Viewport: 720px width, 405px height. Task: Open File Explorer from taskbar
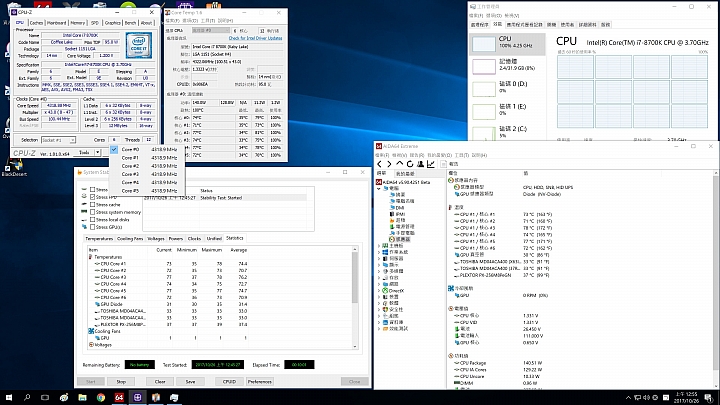pyautogui.click(x=82, y=397)
